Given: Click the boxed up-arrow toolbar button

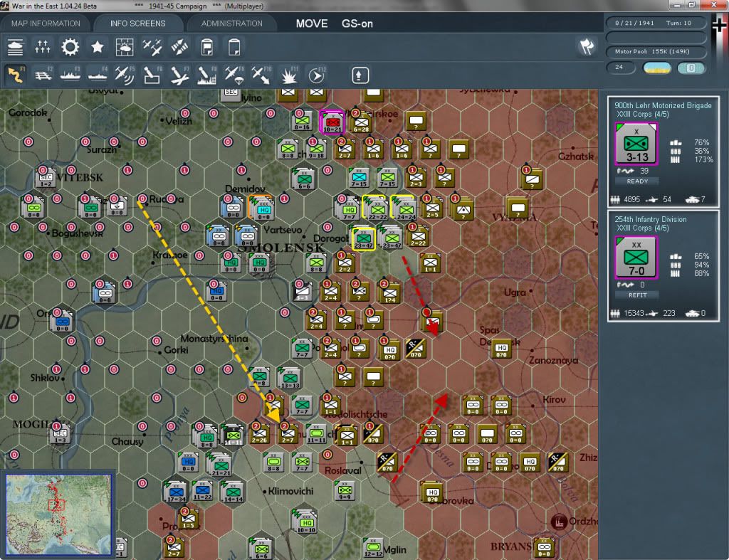Looking at the screenshot, I should (x=360, y=75).
